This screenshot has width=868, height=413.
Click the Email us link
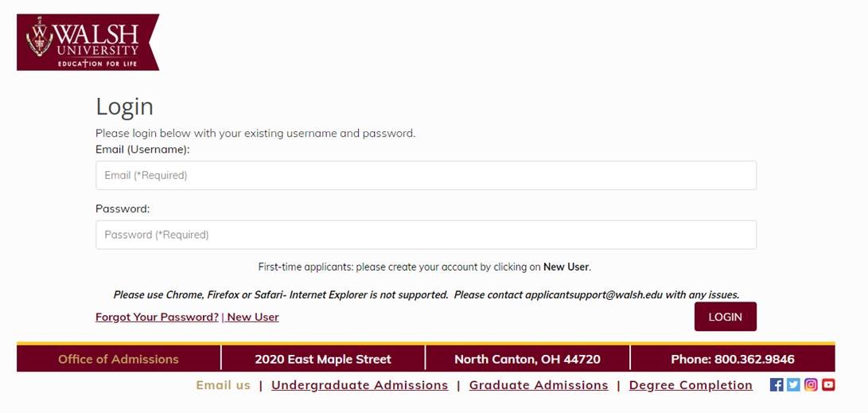point(223,385)
